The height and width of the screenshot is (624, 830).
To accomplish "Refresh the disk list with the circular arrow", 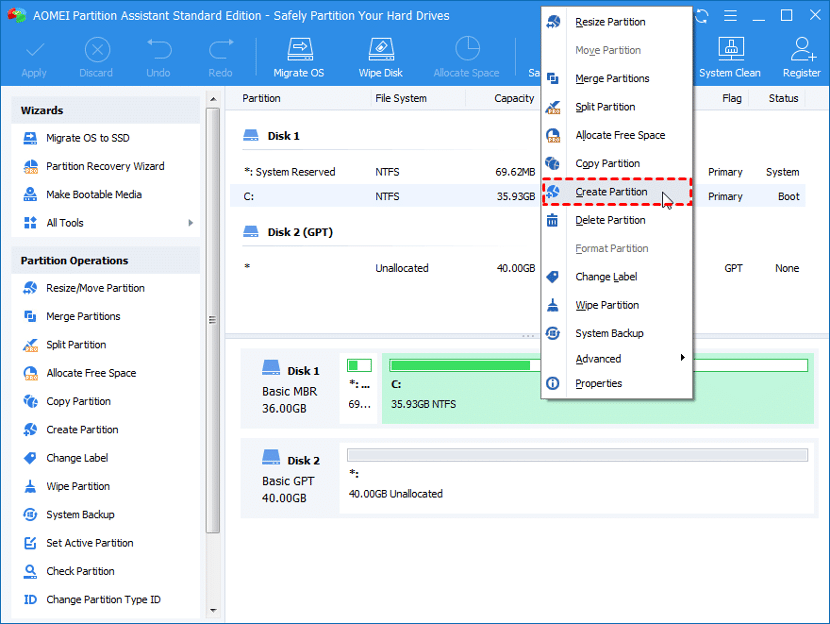I will (x=700, y=16).
